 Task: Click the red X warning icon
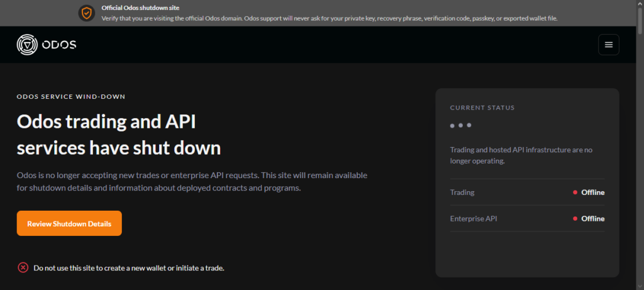23,268
